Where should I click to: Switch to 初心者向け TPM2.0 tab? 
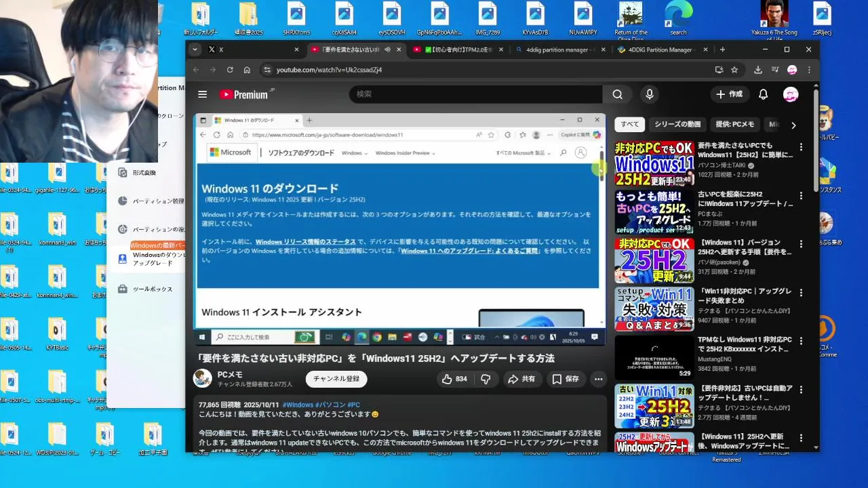click(458, 49)
